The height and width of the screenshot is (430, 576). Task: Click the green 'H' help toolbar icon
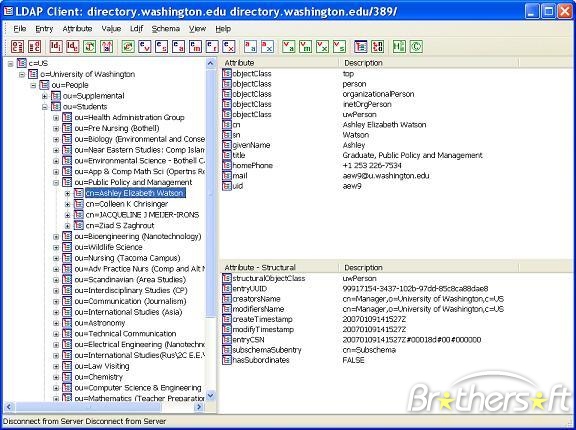399,46
